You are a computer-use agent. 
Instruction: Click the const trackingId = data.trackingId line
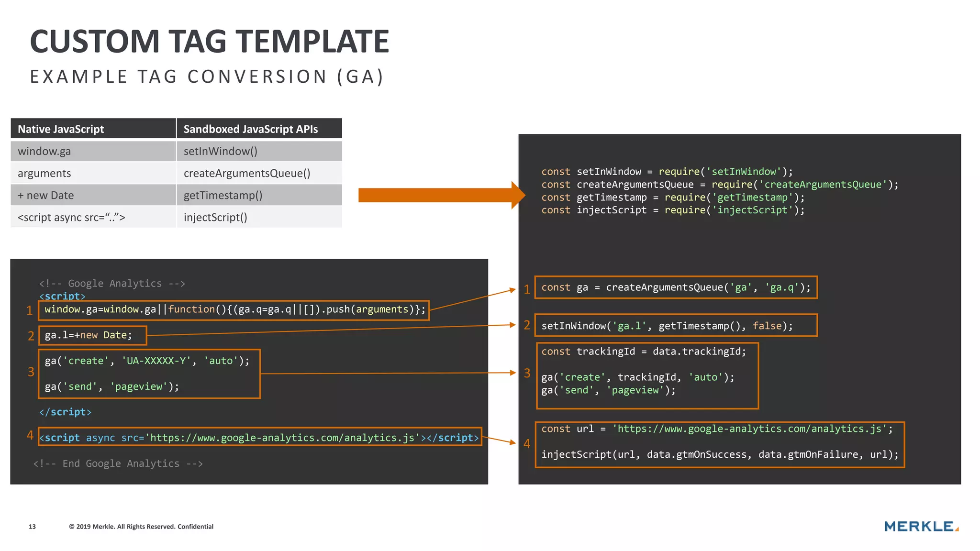(643, 352)
